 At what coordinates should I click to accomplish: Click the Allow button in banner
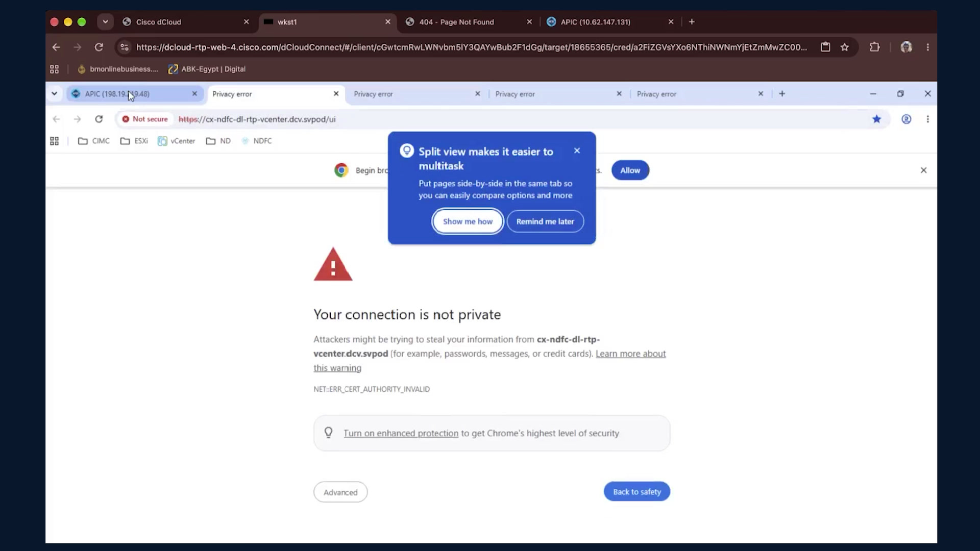(630, 170)
